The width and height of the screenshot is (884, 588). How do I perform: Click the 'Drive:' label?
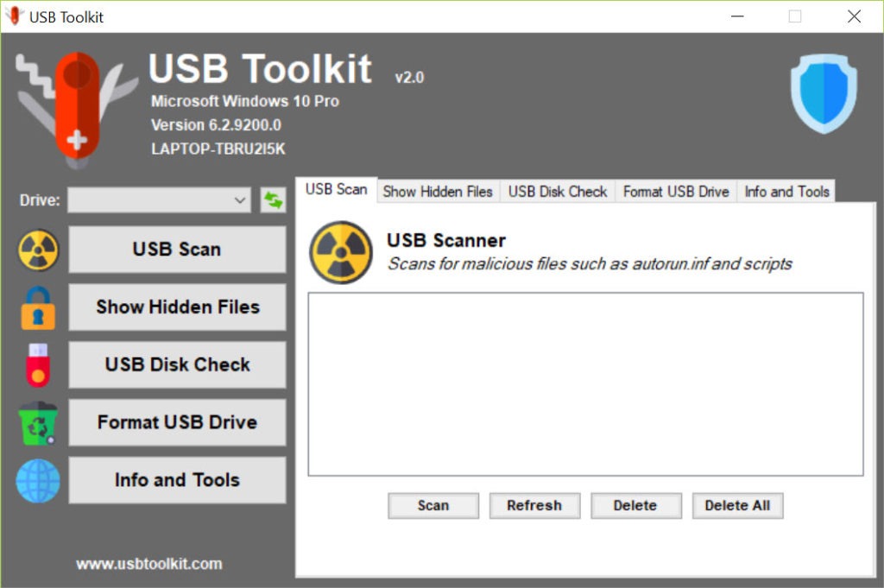(40, 200)
